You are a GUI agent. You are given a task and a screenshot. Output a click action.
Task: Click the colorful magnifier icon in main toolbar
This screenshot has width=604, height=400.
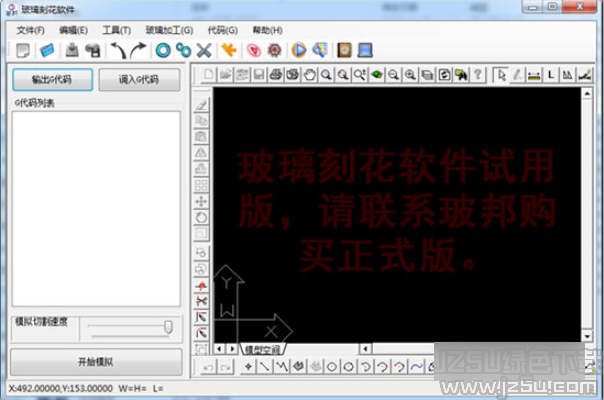[x=320, y=50]
